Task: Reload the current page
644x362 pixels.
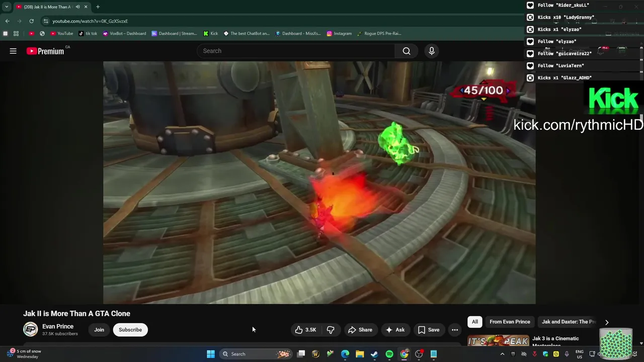Action: click(31, 21)
